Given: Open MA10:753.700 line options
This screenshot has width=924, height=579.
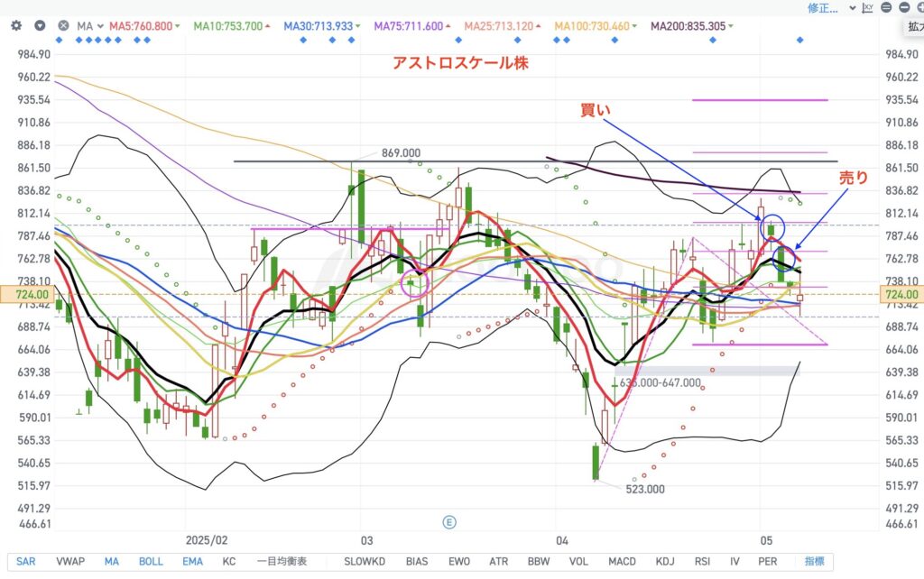Looking at the screenshot, I should coord(232,26).
